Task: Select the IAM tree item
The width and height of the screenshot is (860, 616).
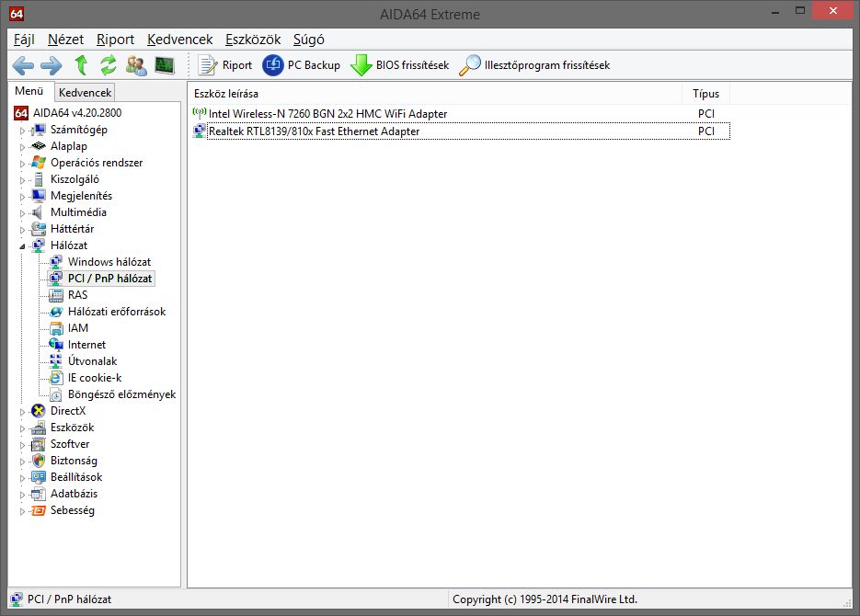Action: [x=78, y=328]
